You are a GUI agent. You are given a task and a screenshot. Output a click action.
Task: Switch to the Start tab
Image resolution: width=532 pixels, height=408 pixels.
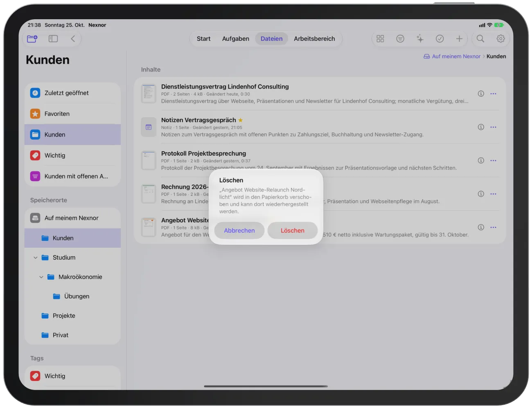[x=203, y=39]
